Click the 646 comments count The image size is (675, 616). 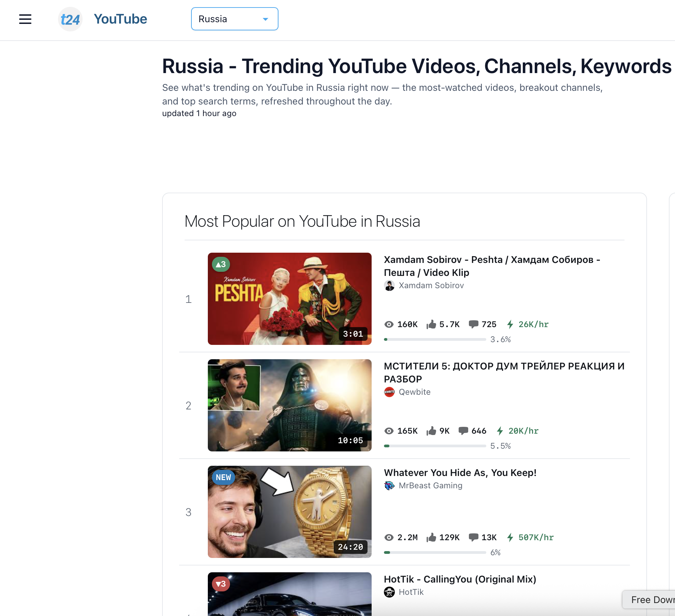479,431
